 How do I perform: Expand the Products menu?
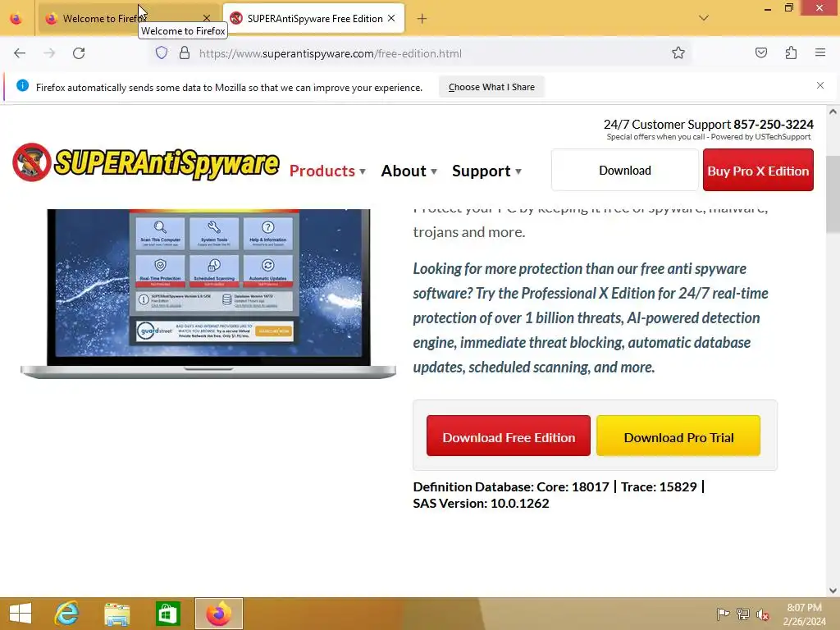pos(327,171)
